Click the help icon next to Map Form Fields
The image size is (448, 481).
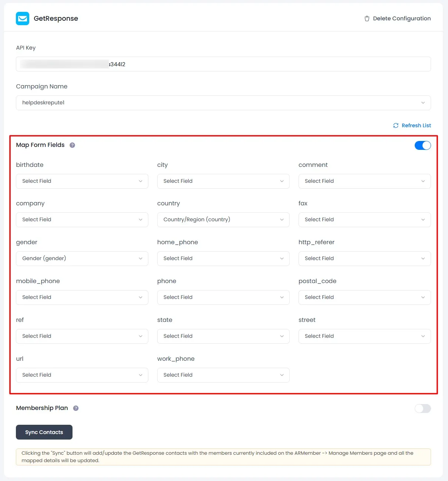point(72,145)
